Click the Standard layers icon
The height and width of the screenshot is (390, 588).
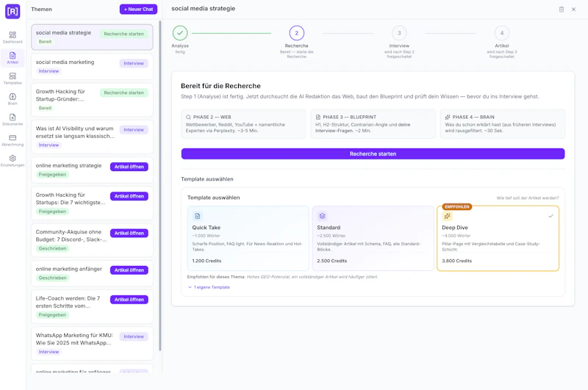[x=322, y=216]
